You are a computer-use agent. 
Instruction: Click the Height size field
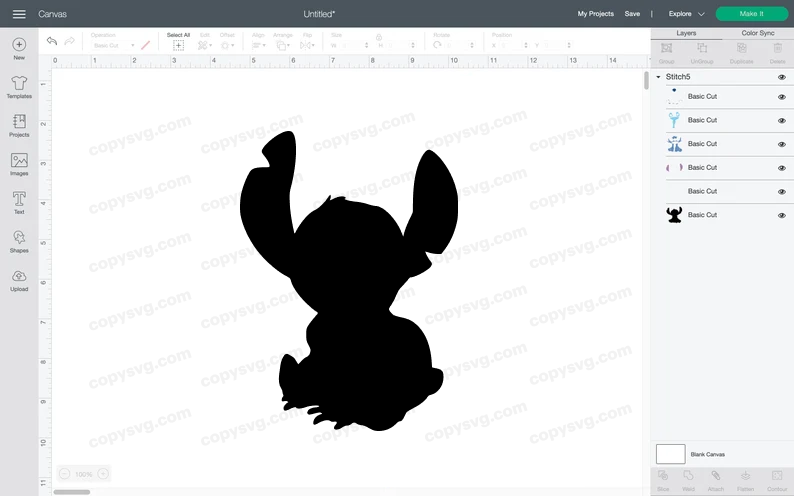(x=400, y=46)
